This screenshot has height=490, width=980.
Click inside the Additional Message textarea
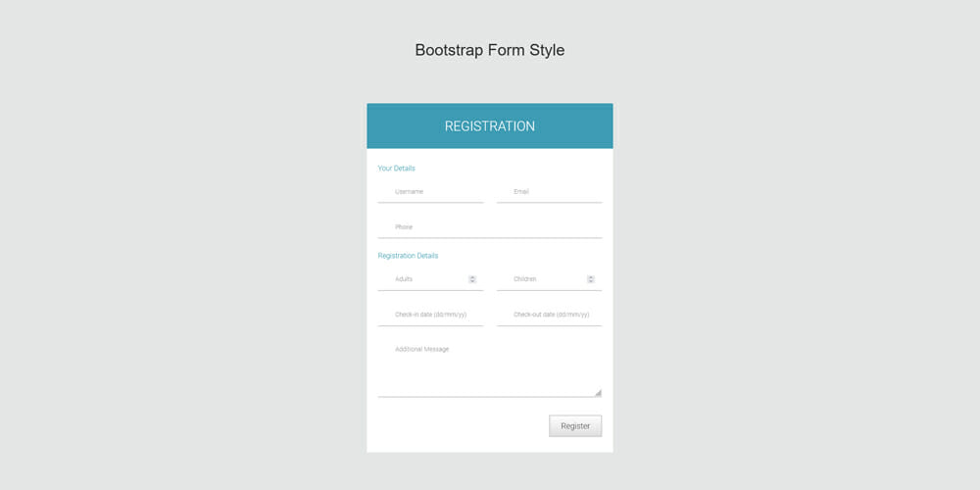click(489, 367)
